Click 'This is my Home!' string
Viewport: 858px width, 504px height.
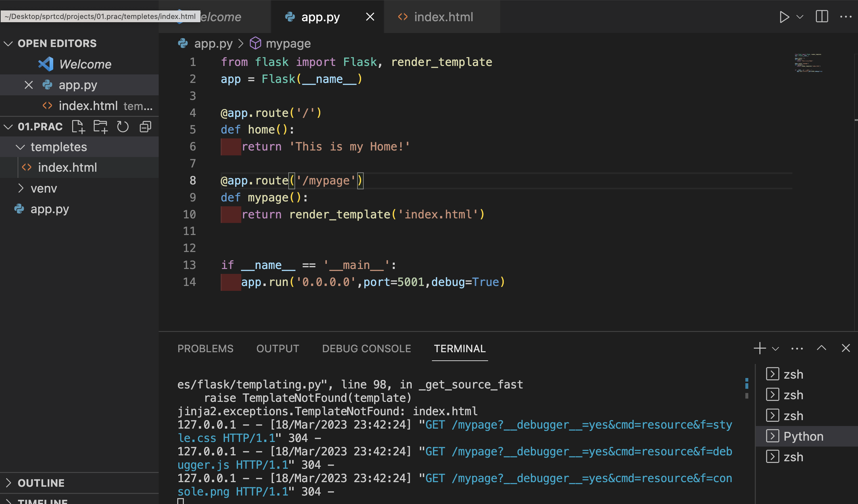(349, 147)
